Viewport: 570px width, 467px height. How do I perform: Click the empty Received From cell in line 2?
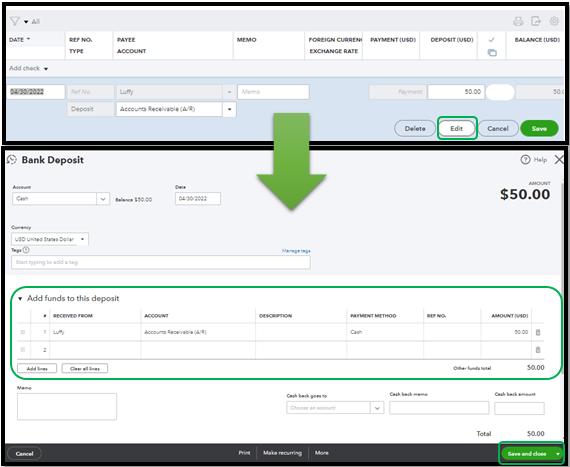pos(95,350)
